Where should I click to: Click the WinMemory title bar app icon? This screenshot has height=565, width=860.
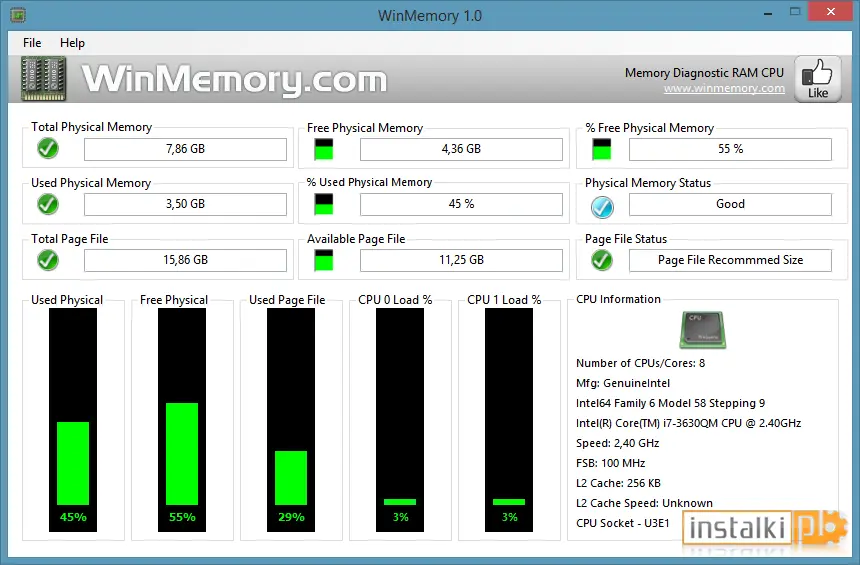click(18, 15)
